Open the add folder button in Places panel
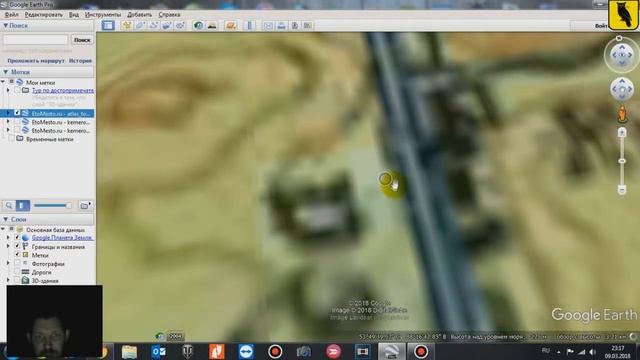This screenshot has width=640, height=360. pyautogui.click(x=85, y=205)
